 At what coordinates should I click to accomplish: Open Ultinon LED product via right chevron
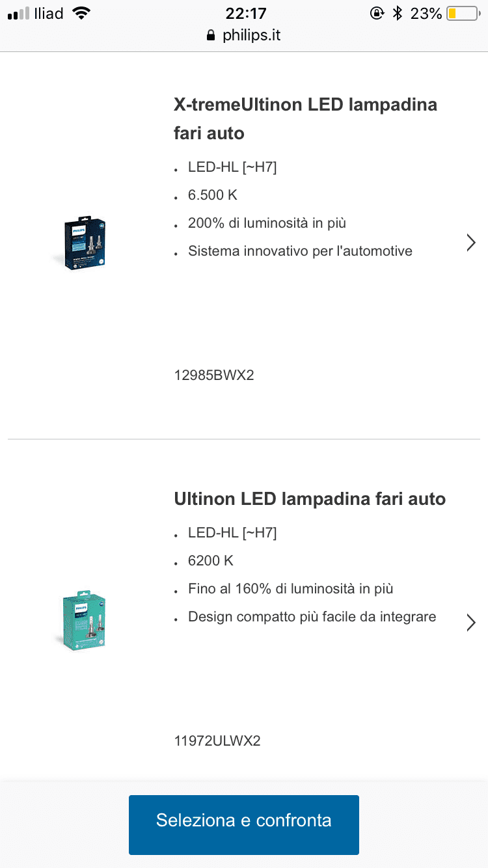coord(471,623)
